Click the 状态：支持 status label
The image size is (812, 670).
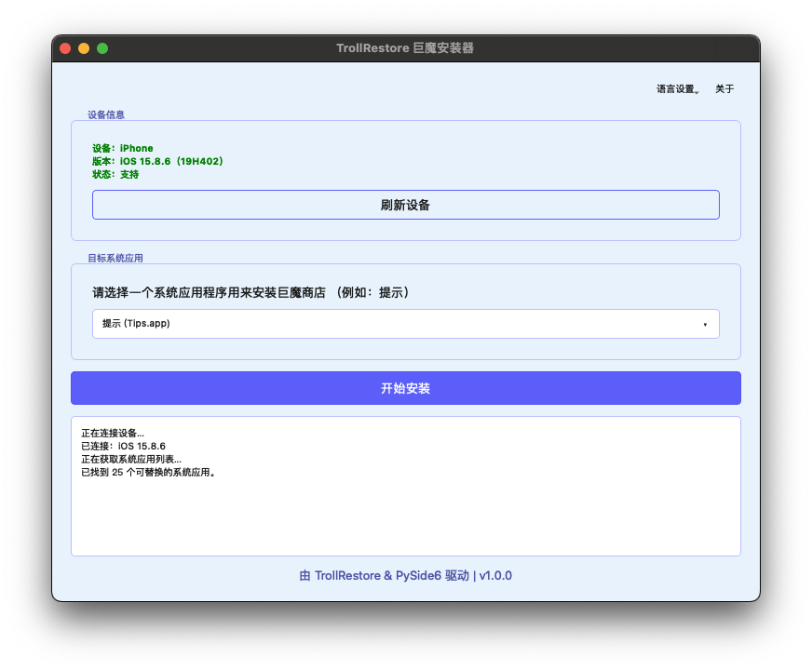(115, 175)
